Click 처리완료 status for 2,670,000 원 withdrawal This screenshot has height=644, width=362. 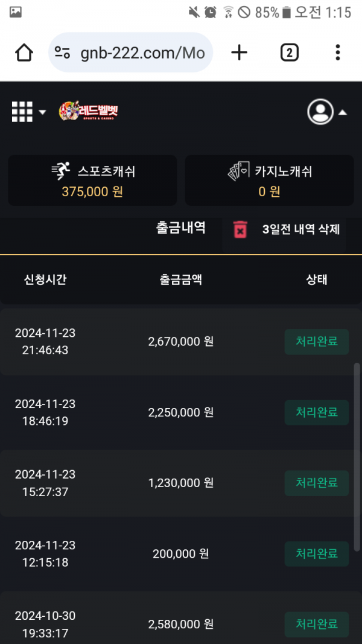click(x=316, y=342)
